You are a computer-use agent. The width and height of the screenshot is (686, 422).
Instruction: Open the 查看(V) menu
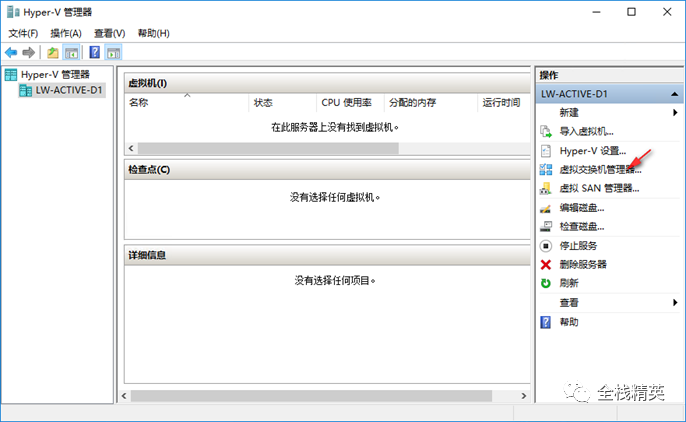pyautogui.click(x=109, y=33)
